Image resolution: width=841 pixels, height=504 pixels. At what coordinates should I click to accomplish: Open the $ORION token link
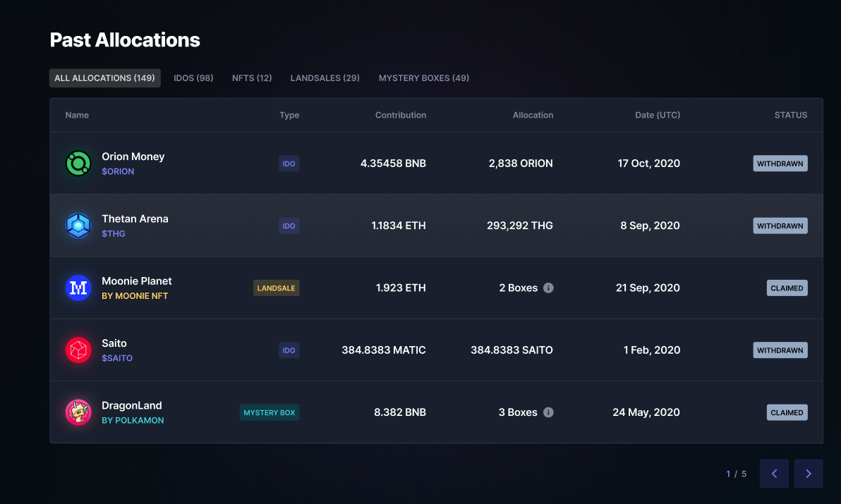[x=118, y=171]
